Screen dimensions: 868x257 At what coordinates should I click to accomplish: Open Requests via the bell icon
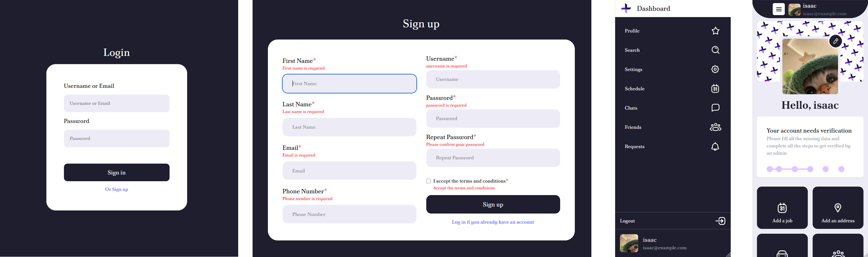pyautogui.click(x=715, y=146)
